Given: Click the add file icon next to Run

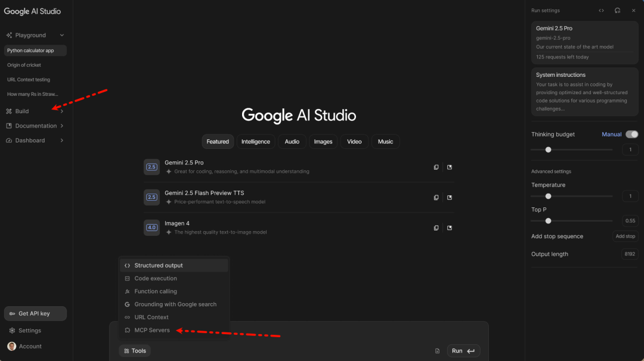Looking at the screenshot, I should tap(437, 351).
